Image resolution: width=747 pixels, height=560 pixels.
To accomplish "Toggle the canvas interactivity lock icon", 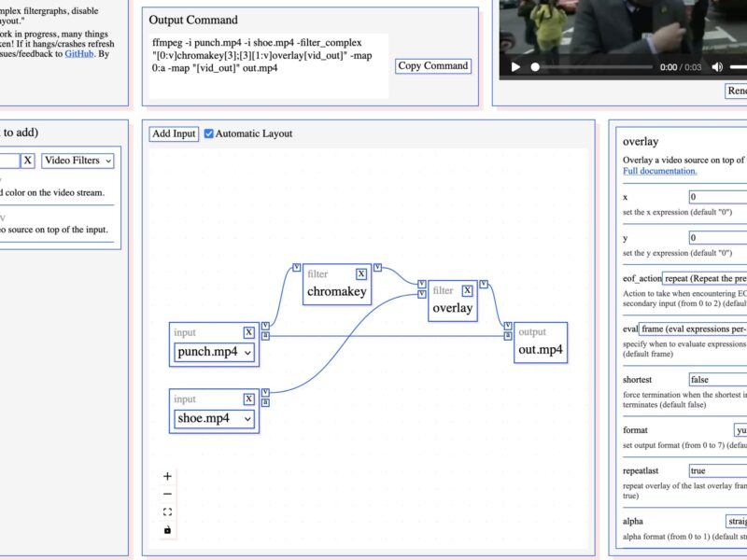I will pyautogui.click(x=167, y=529).
